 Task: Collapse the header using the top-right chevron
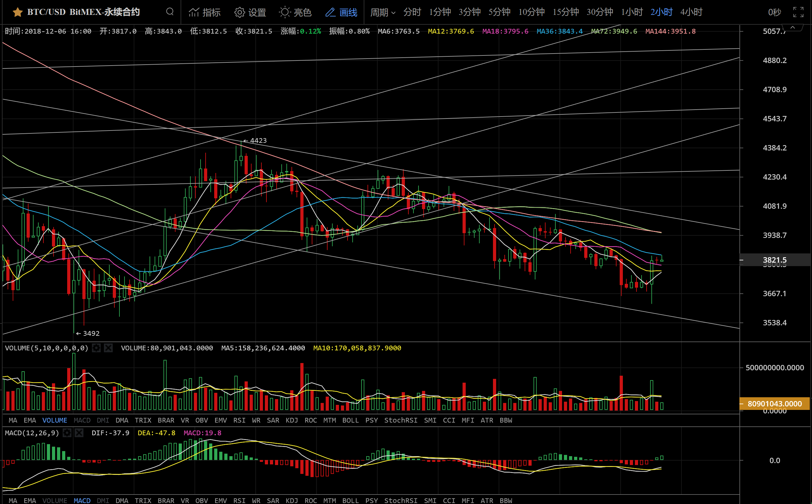pyautogui.click(x=793, y=27)
